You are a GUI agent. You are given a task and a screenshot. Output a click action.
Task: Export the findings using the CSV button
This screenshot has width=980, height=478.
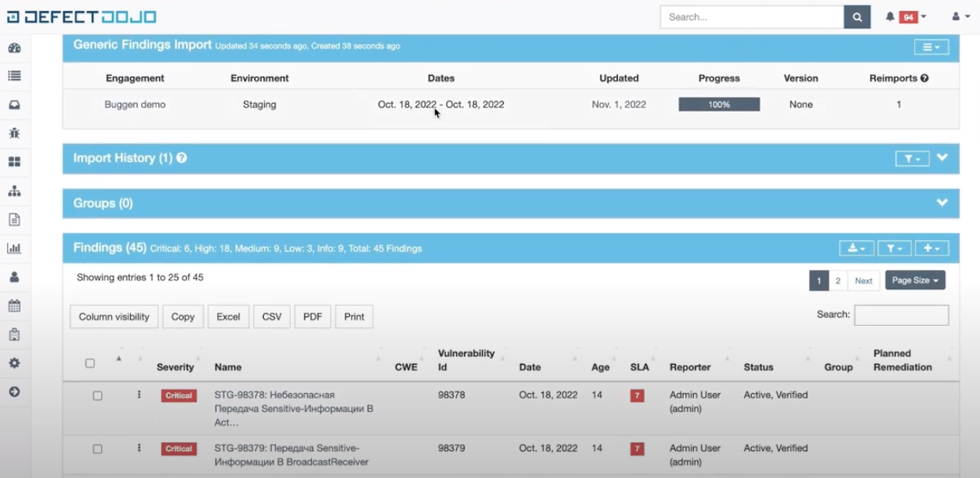[272, 316]
